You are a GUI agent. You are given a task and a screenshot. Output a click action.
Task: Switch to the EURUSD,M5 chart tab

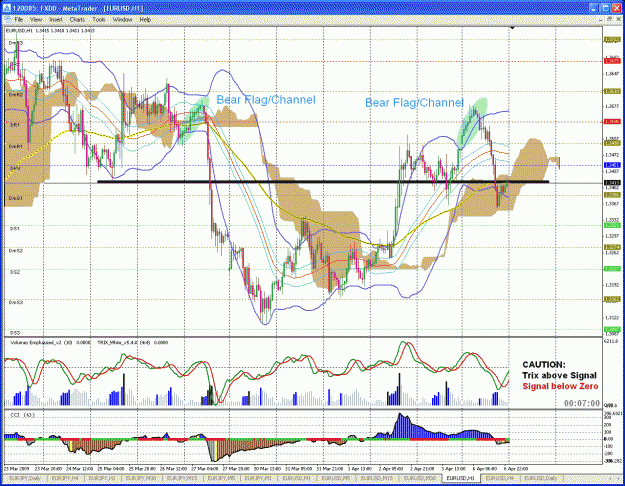(336, 478)
